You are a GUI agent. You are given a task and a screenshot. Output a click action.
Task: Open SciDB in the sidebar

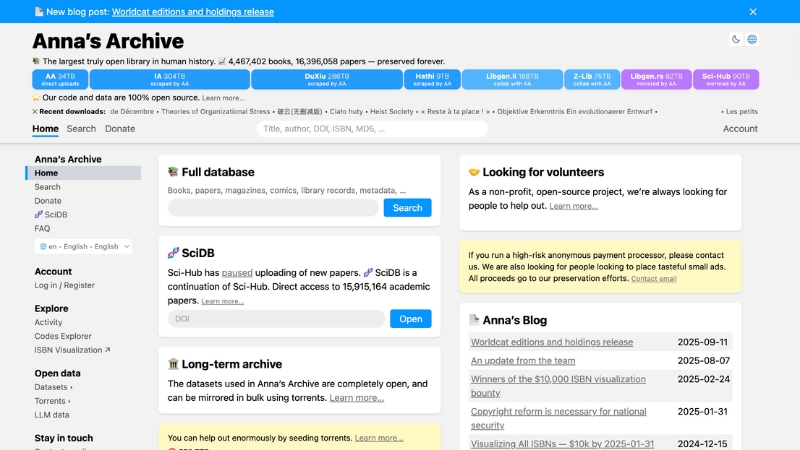[51, 214]
